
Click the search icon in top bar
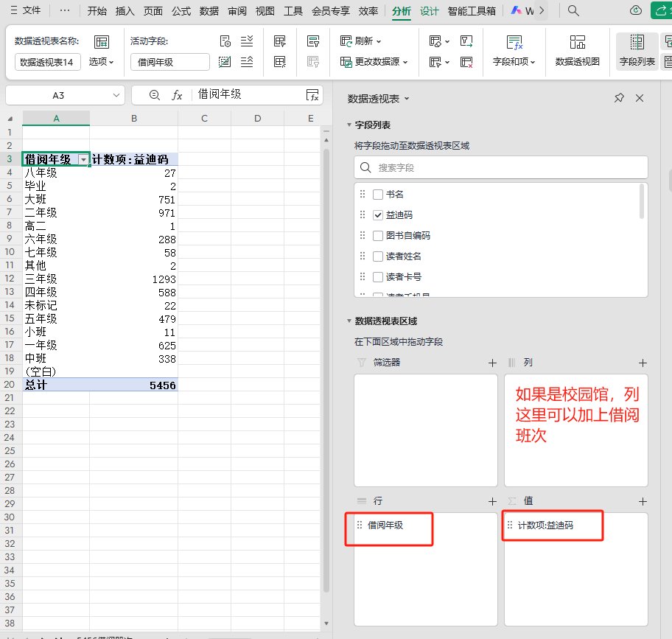573,11
